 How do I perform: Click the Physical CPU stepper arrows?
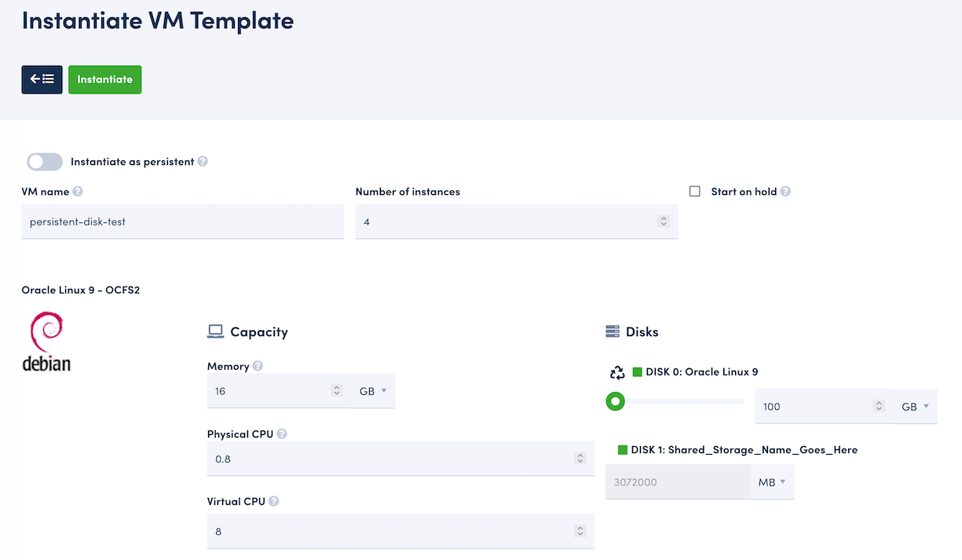point(580,459)
